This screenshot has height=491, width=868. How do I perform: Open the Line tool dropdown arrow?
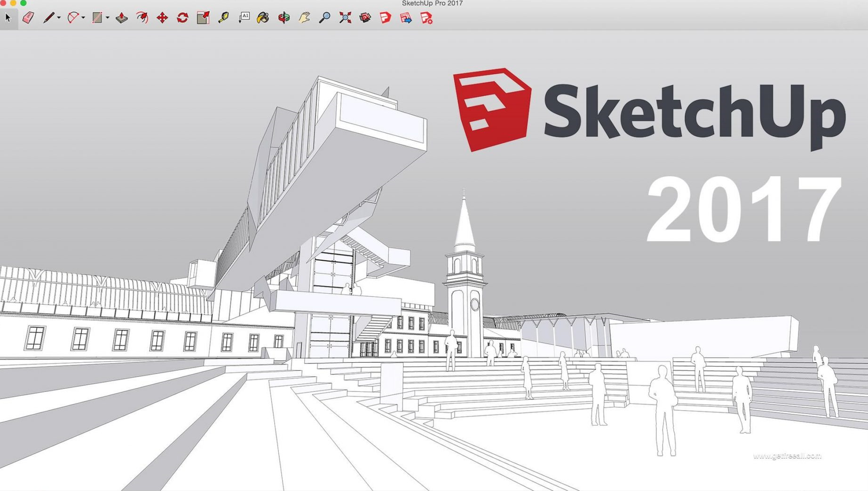point(59,18)
